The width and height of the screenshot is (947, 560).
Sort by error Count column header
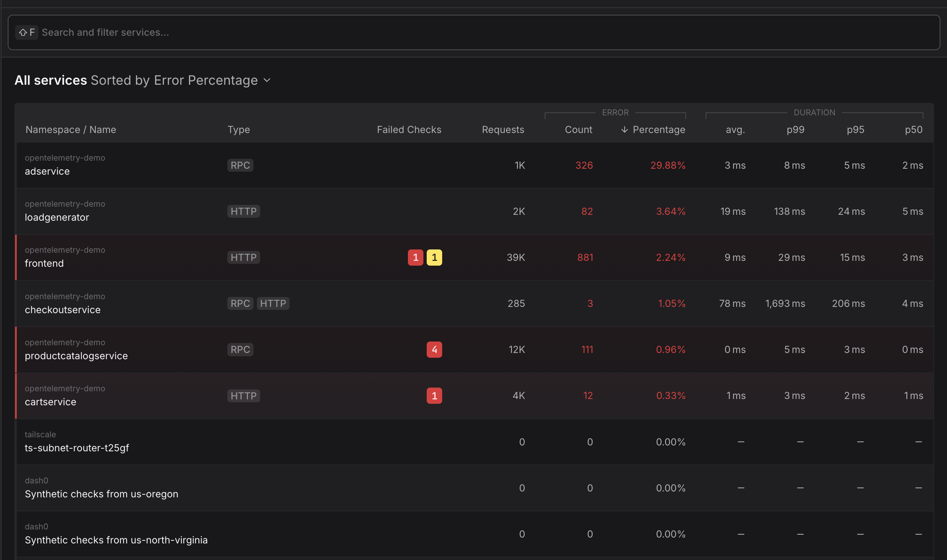click(578, 130)
